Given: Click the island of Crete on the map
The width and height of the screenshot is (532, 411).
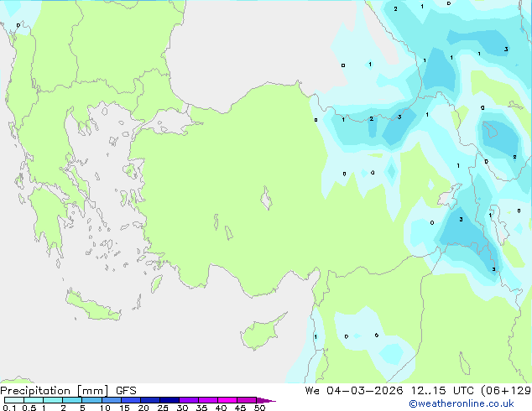Looking at the screenshot, I should [92, 307].
